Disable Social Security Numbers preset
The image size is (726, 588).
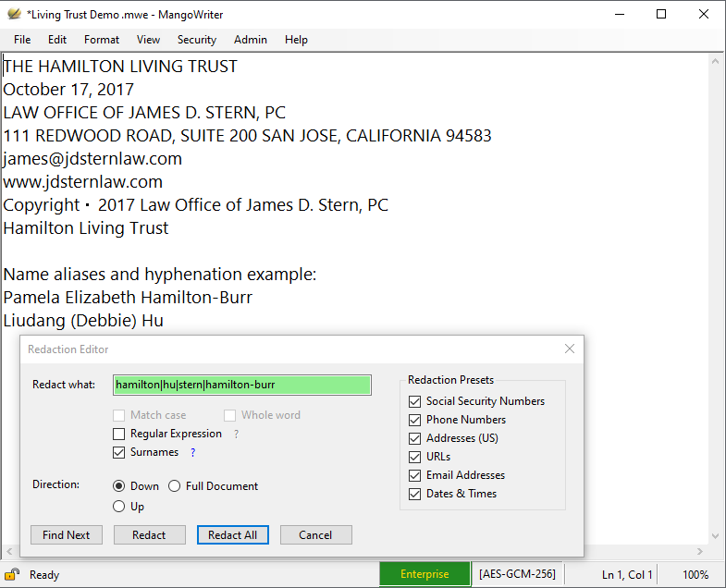pos(414,401)
